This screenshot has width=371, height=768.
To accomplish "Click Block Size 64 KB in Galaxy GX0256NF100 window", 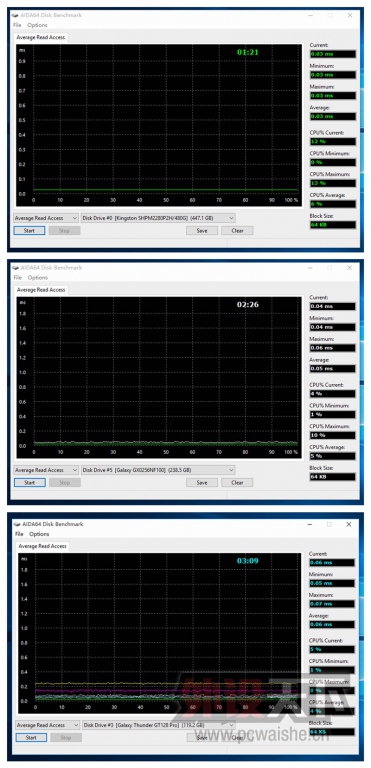I will pyautogui.click(x=333, y=477).
